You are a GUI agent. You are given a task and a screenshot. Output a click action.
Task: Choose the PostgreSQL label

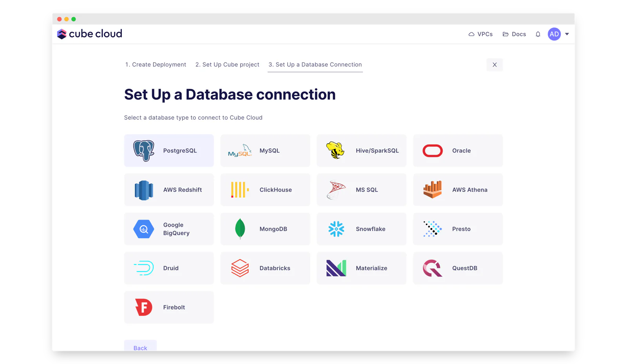pos(180,150)
